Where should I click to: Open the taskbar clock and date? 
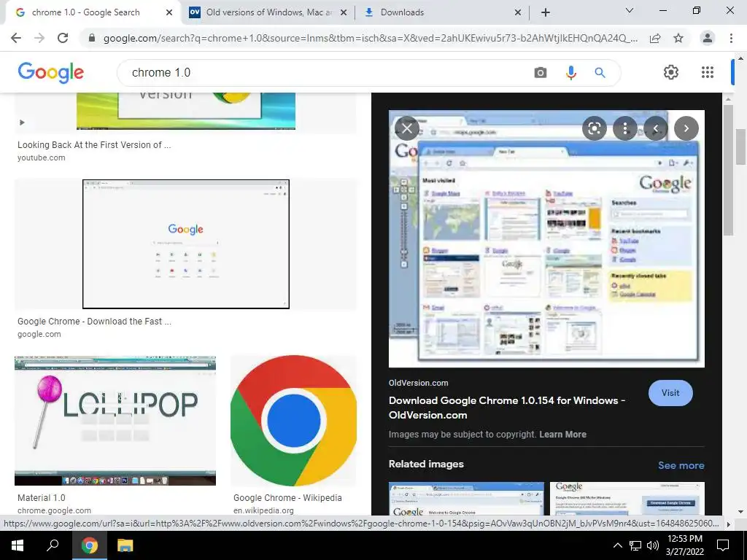tap(684, 545)
